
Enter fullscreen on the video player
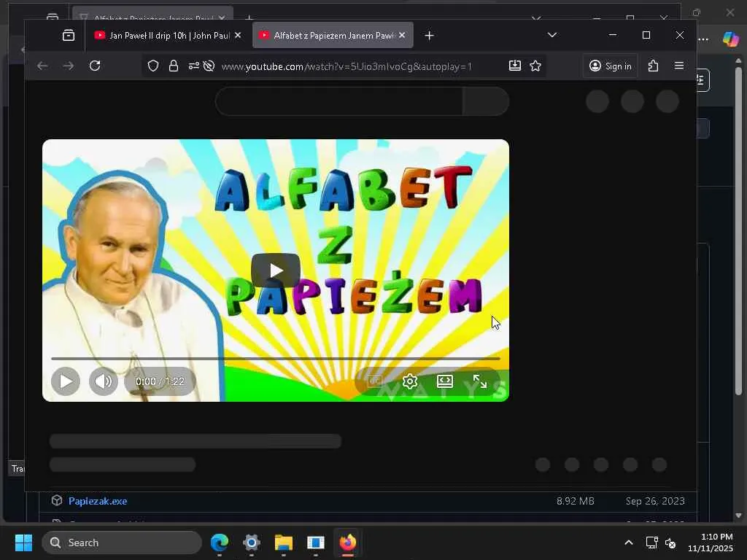click(480, 381)
